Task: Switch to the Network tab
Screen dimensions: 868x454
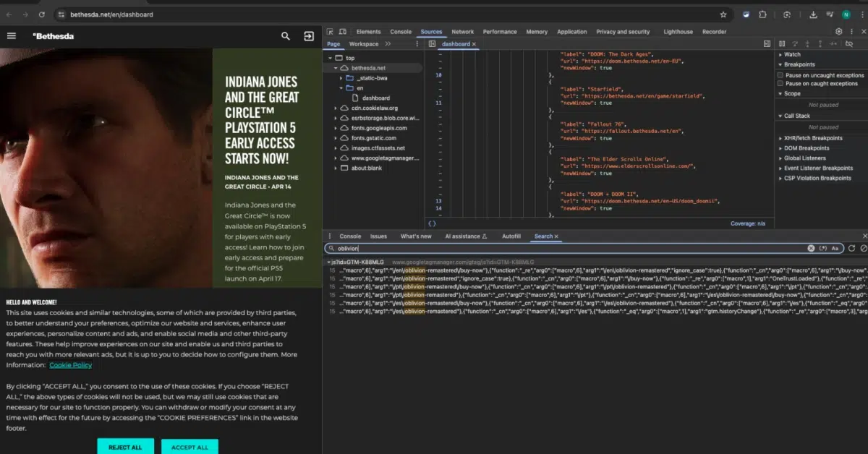Action: (x=462, y=32)
